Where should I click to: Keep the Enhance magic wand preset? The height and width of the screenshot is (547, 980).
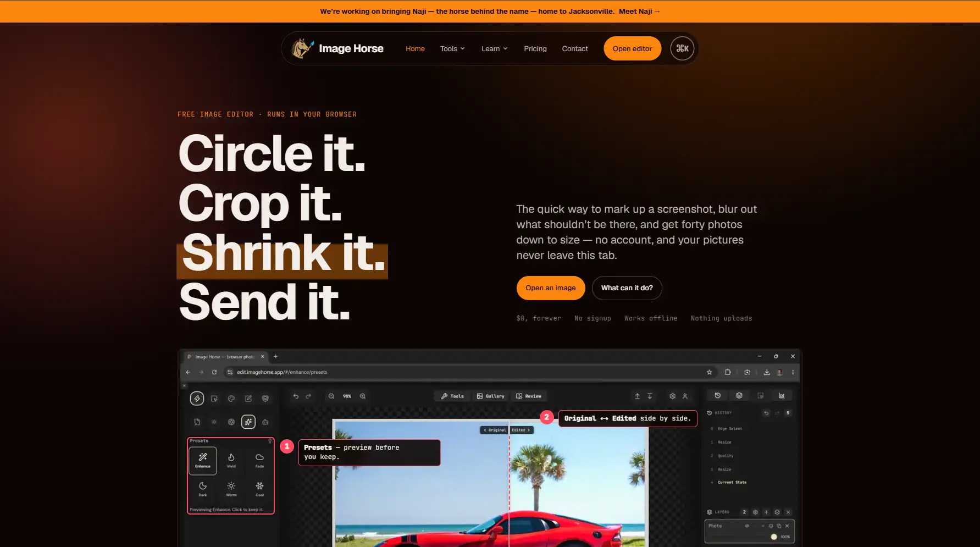tap(203, 461)
